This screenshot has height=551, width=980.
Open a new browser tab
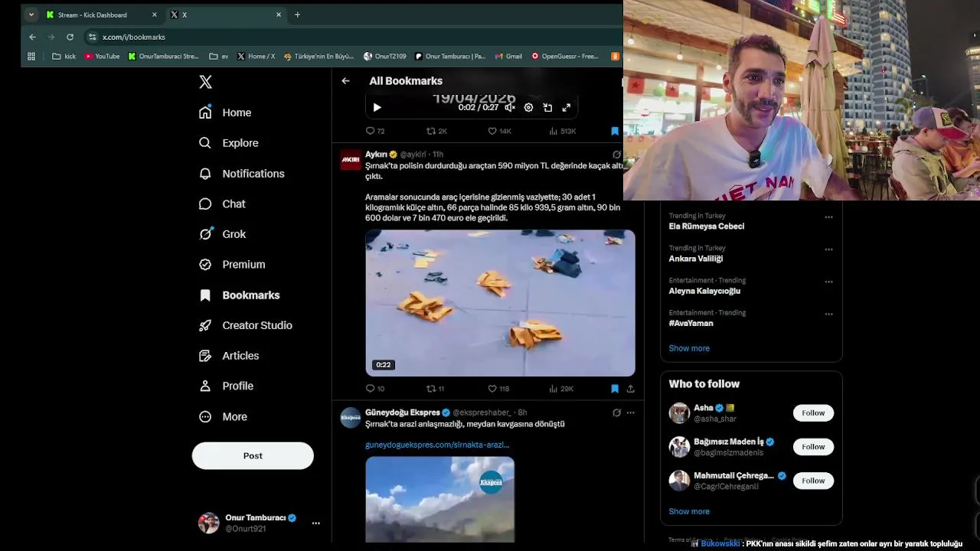(x=297, y=15)
